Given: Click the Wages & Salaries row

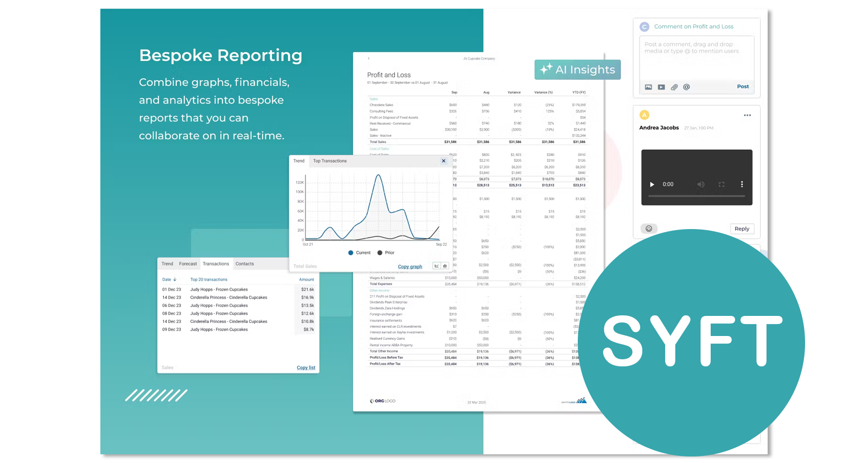Looking at the screenshot, I should coord(477,278).
